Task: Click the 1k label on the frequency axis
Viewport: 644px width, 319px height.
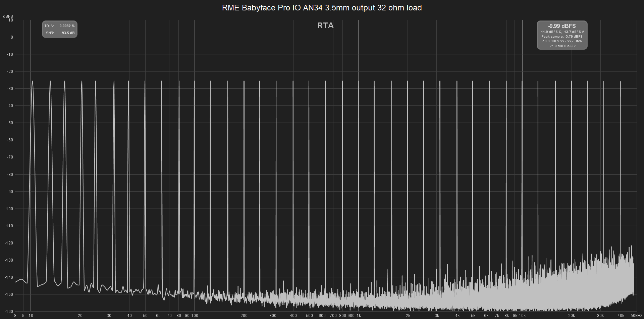Action: pos(359,316)
